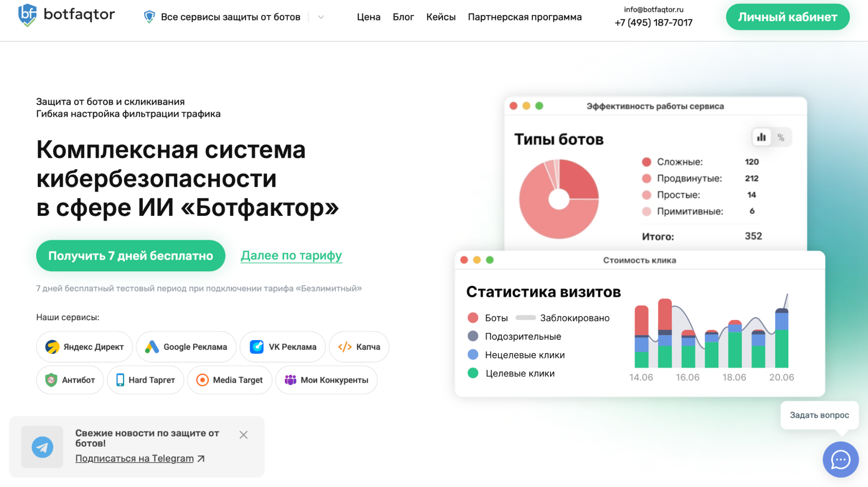Select the Капча code icon
Viewport: 868px width, 487px height.
click(344, 347)
